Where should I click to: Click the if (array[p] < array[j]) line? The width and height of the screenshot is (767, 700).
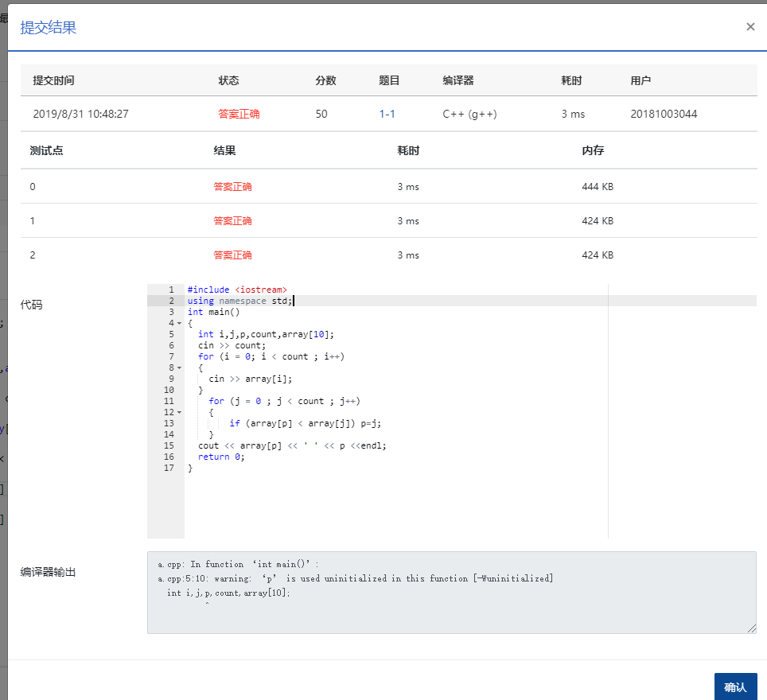click(306, 424)
